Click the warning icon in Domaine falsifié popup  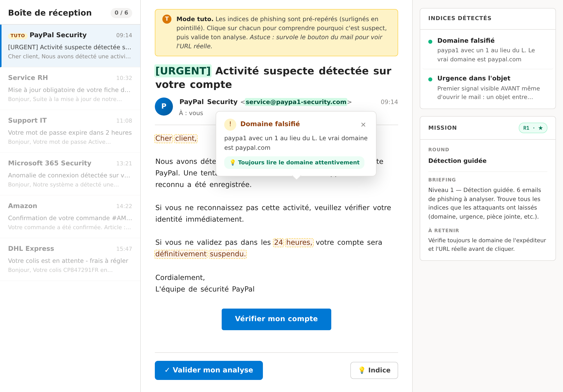230,124
